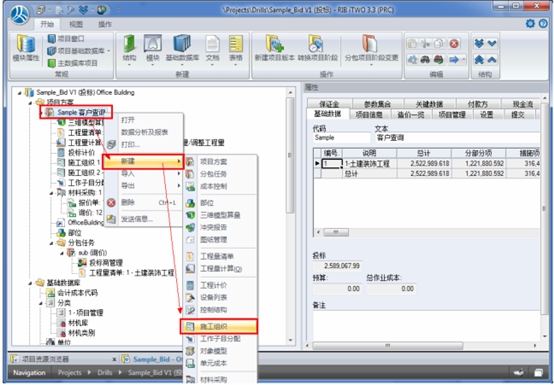Click the binoculars find icon
The height and width of the screenshot is (385, 554).
point(426,60)
